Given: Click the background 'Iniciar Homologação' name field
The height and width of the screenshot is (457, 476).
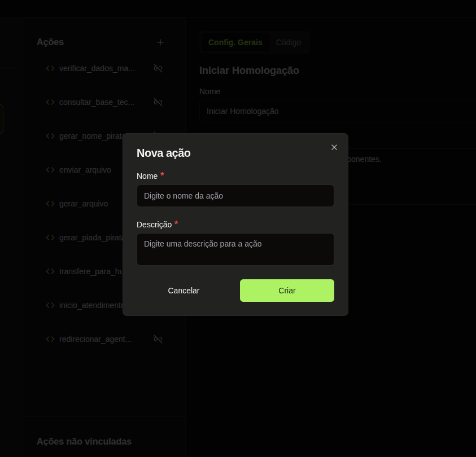Looking at the screenshot, I should click(339, 111).
